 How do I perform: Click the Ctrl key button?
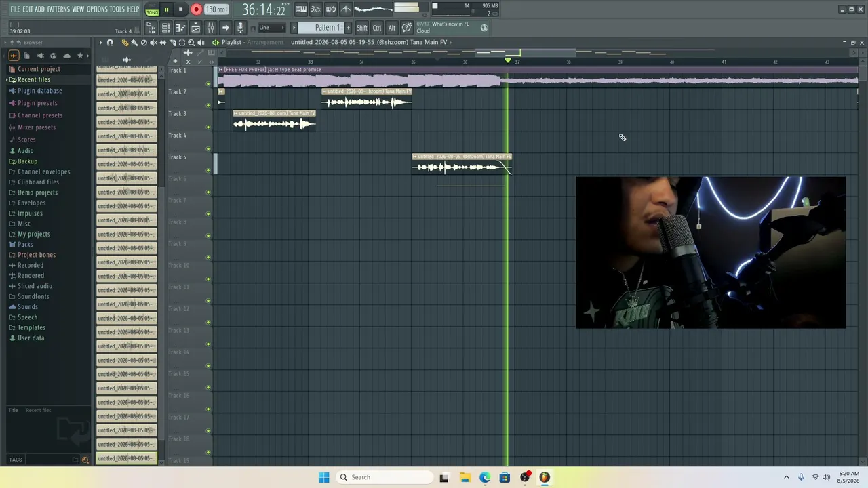377,28
